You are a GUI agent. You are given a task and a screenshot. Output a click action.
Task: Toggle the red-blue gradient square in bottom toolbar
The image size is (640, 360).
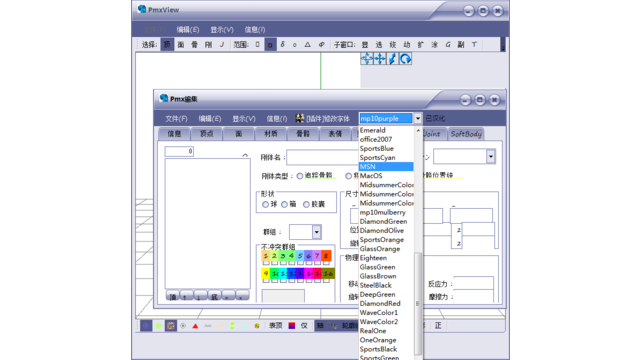pos(292,326)
